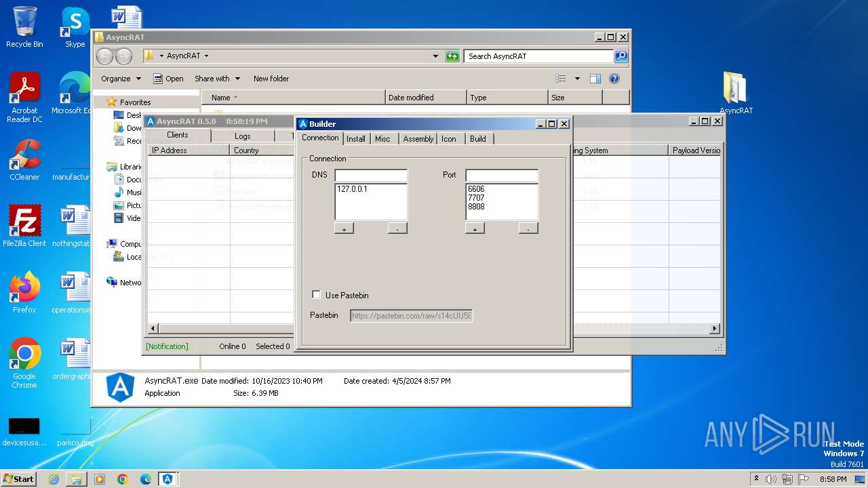The width and height of the screenshot is (868, 488).
Task: Open Chrome from the taskbar
Action: pyautogui.click(x=123, y=479)
